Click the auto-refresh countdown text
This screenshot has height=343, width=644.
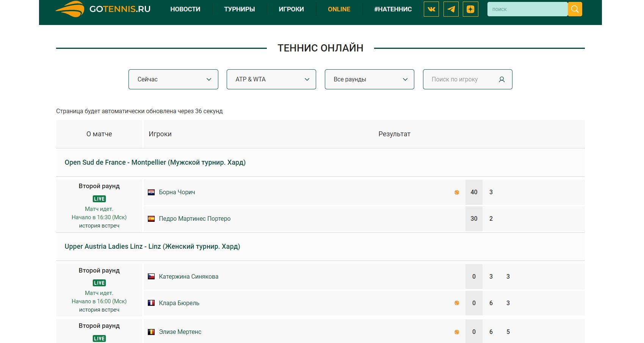(x=139, y=111)
